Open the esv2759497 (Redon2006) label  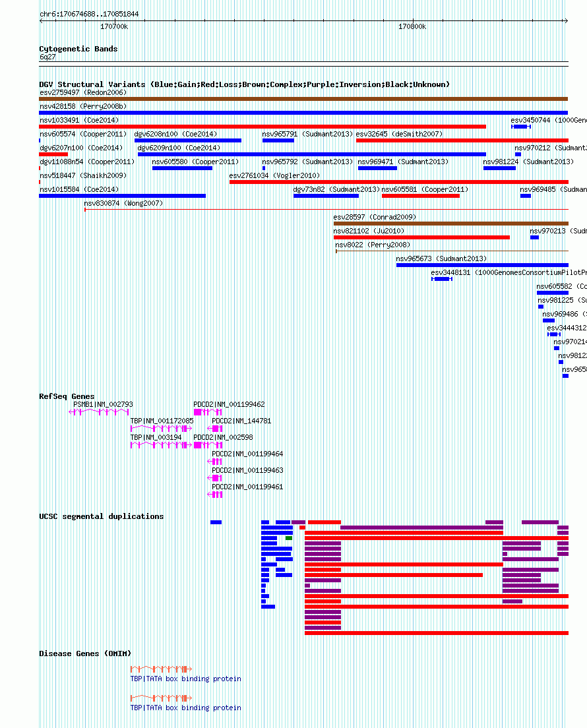(x=83, y=92)
